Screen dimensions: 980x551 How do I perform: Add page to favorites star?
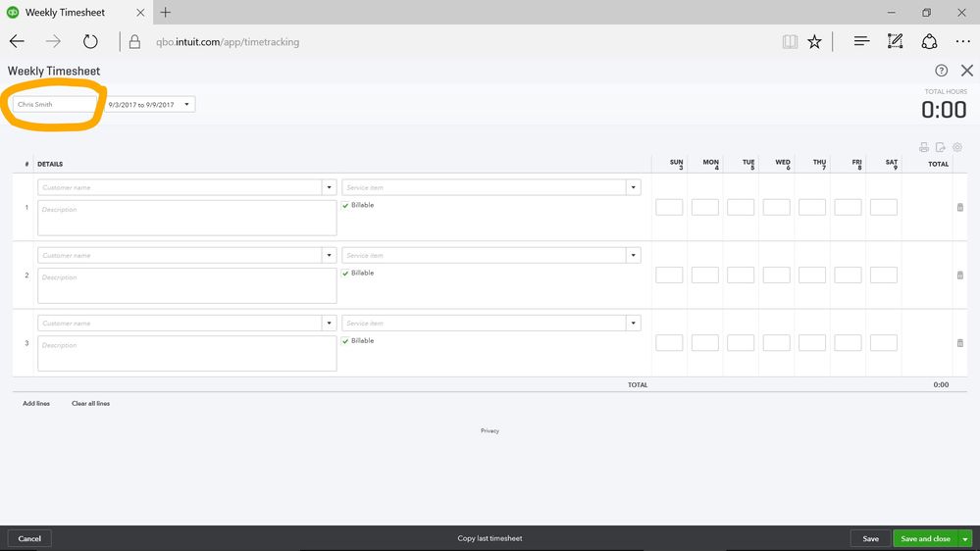click(x=814, y=42)
